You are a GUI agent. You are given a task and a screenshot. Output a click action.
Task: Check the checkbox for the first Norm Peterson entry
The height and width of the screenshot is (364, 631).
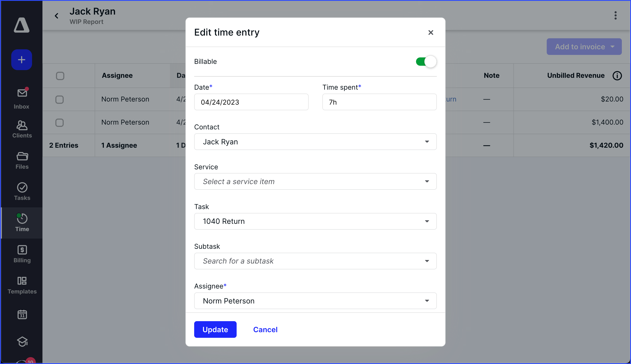pyautogui.click(x=60, y=99)
